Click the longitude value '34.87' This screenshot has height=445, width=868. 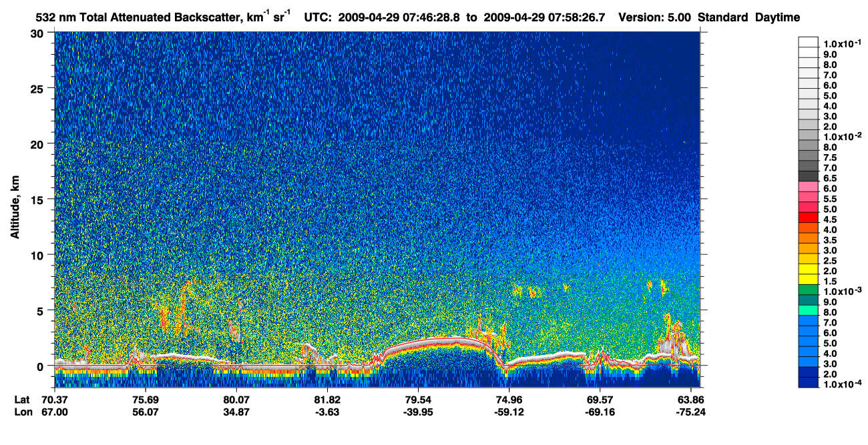(x=236, y=412)
